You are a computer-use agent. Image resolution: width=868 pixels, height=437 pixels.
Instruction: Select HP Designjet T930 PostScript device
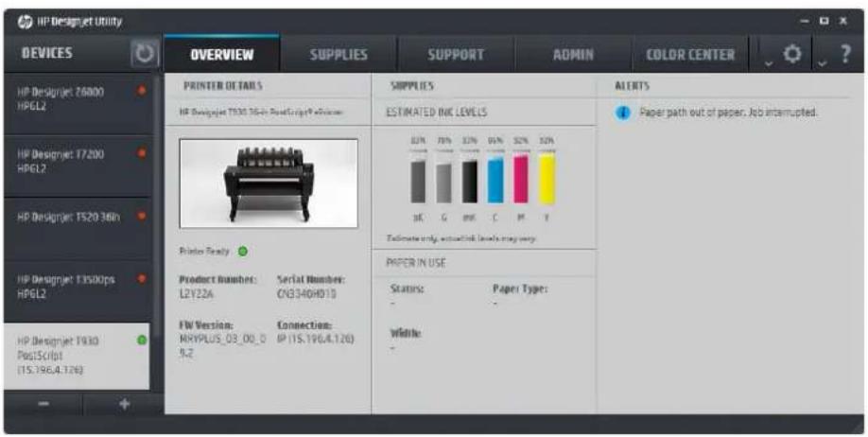77,357
